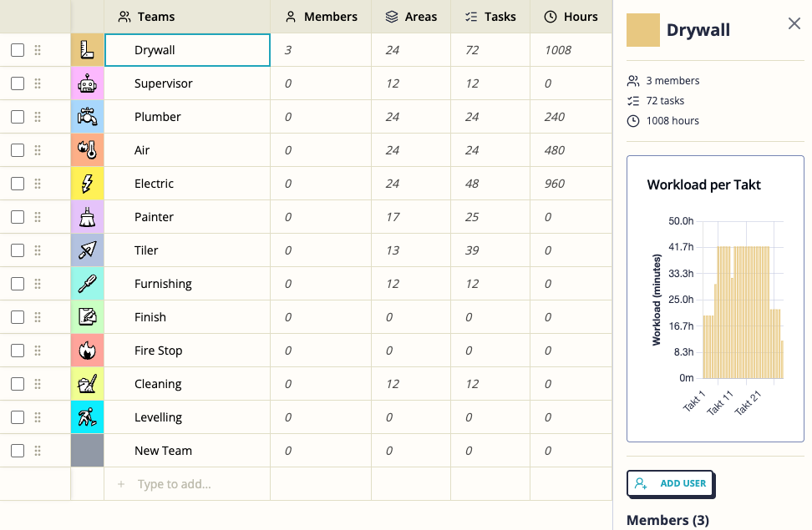Close the Drywall details panel
Screen dimensions: 812x530
pyautogui.click(x=794, y=23)
